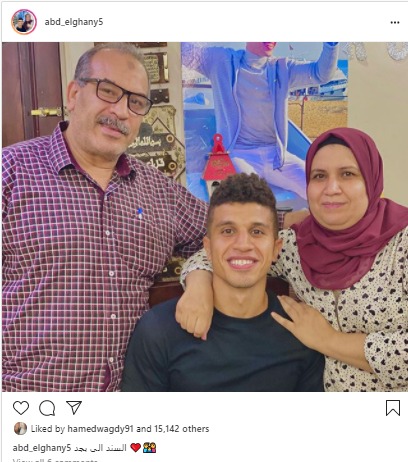Click the family emoji in the caption
Screen dimensions: 408x462
point(149,448)
